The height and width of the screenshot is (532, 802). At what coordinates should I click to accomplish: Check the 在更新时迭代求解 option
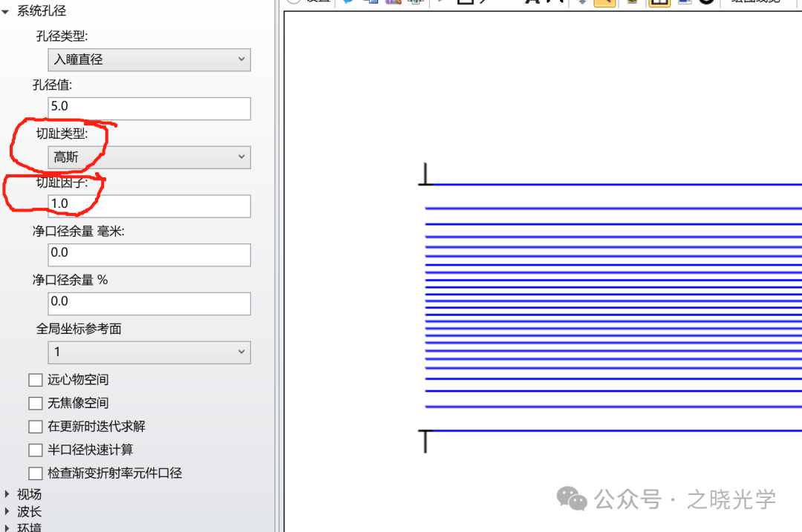click(36, 427)
